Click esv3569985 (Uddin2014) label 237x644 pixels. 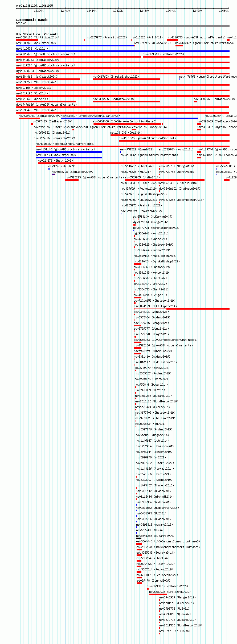pyautogui.click(x=142, y=177)
